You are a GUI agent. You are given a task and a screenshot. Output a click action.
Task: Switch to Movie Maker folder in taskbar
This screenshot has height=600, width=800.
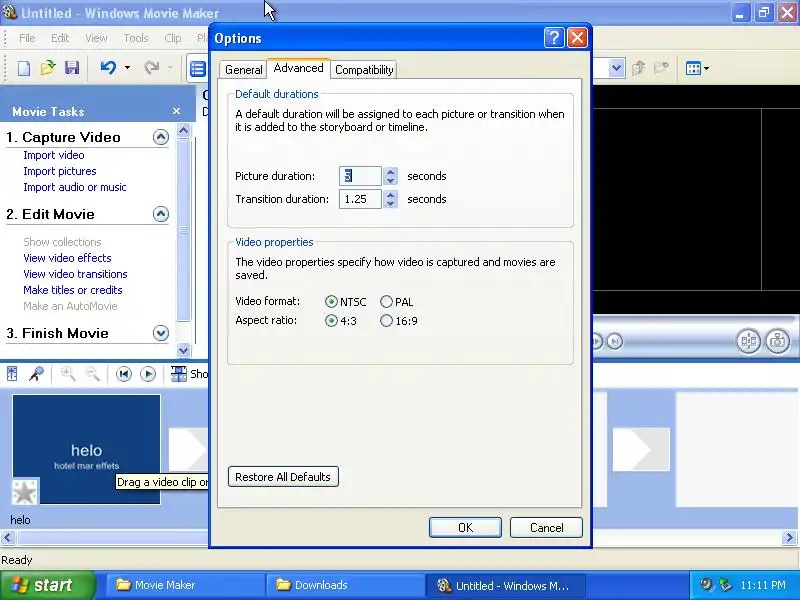click(x=185, y=585)
